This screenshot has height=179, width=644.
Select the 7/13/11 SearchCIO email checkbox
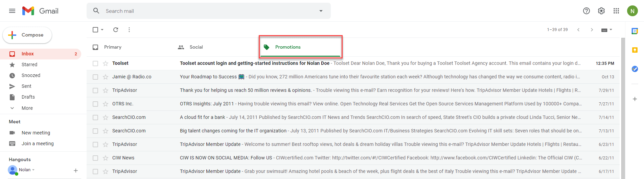[x=95, y=131]
